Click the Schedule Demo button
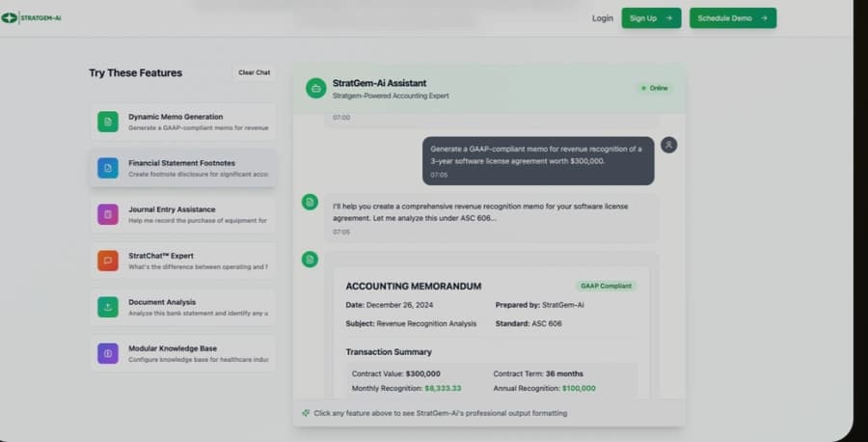The height and width of the screenshot is (442, 868). pyautogui.click(x=732, y=18)
